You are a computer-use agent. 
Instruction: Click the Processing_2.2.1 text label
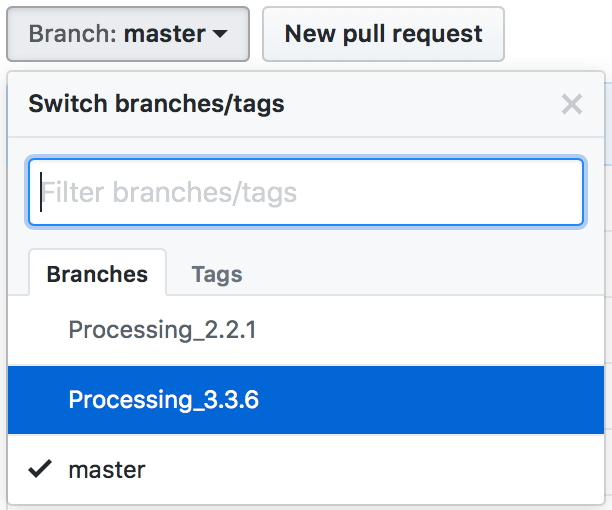(162, 330)
